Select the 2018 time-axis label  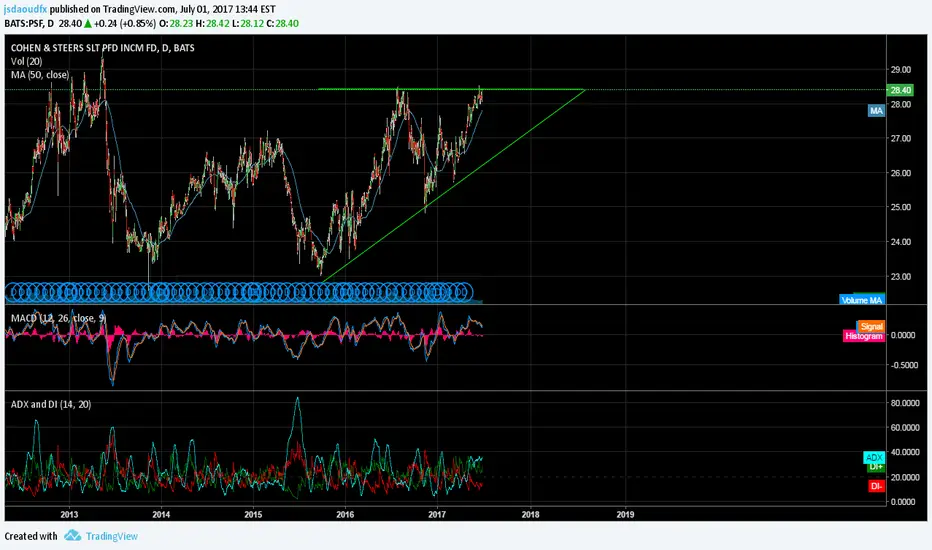pyautogui.click(x=531, y=514)
